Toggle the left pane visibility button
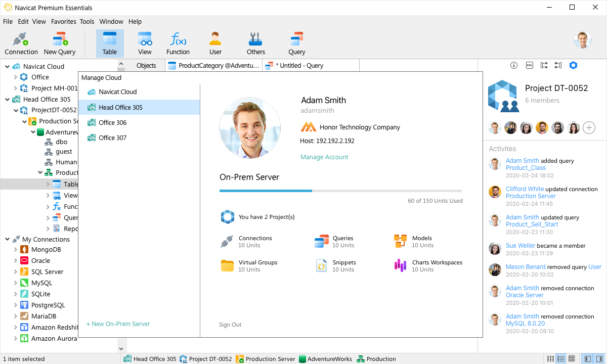607x364 pixels. pos(587,358)
